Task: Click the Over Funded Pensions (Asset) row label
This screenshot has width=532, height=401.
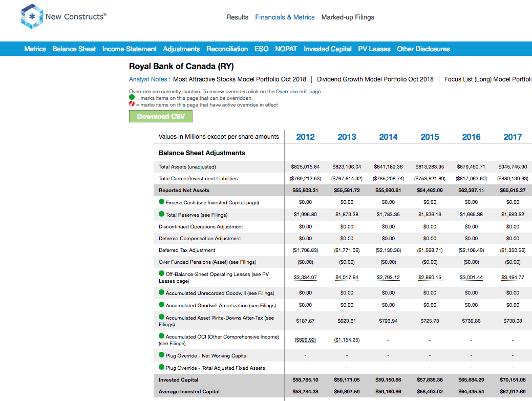Action: [207, 262]
